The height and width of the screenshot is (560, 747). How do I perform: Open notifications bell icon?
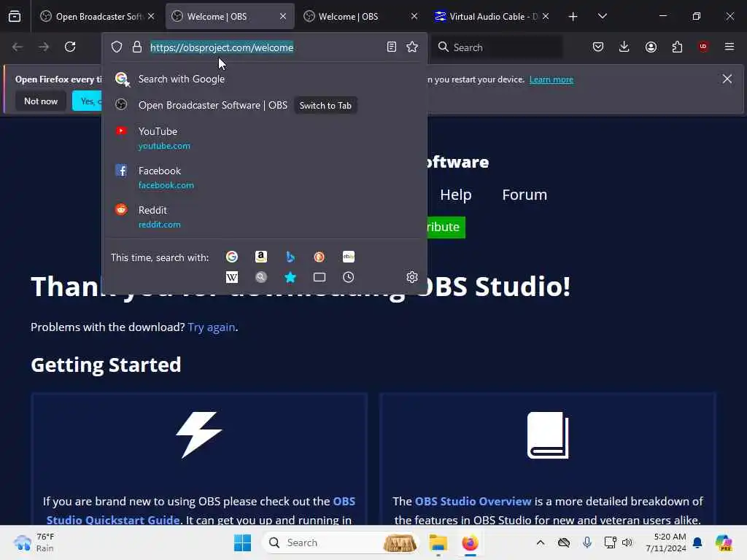[697, 542]
